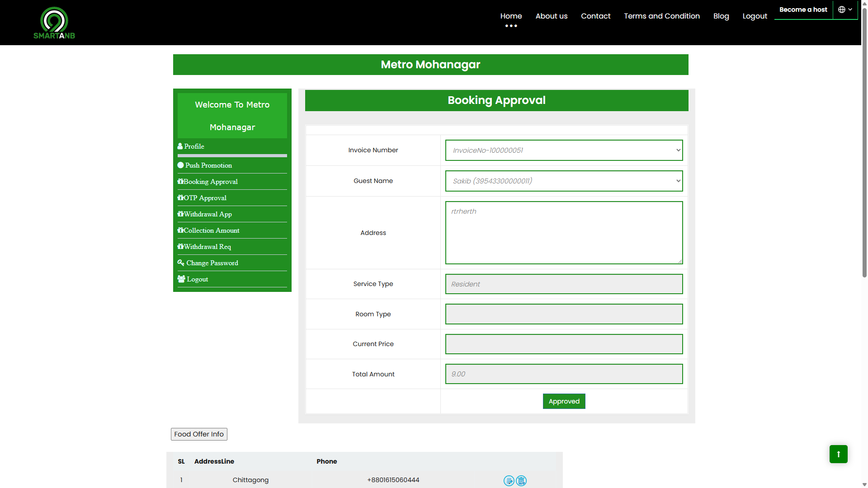Image resolution: width=868 pixels, height=488 pixels.
Task: Open Profile from the sidebar
Action: (x=194, y=146)
